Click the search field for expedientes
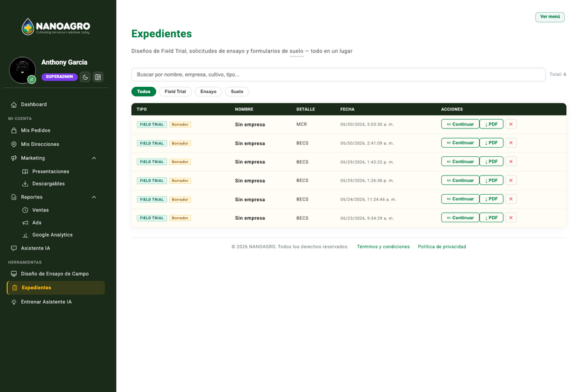This screenshot has width=579, height=392. pos(338,75)
